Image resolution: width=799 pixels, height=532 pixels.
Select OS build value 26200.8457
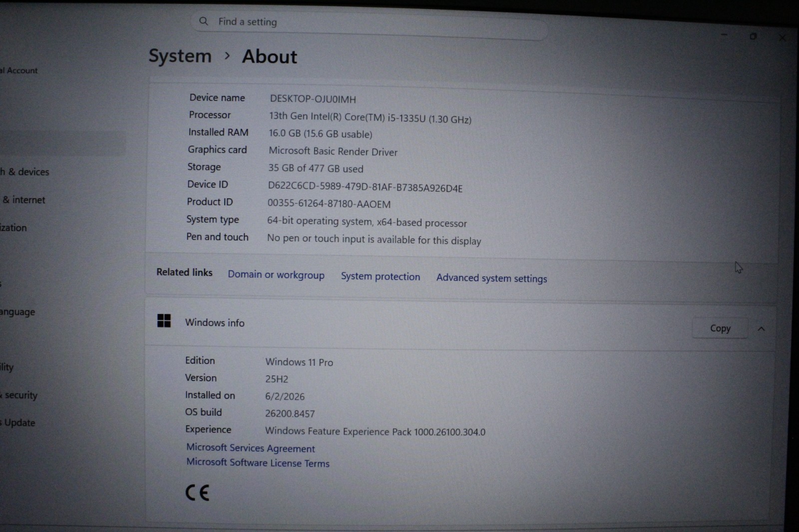[290, 413]
